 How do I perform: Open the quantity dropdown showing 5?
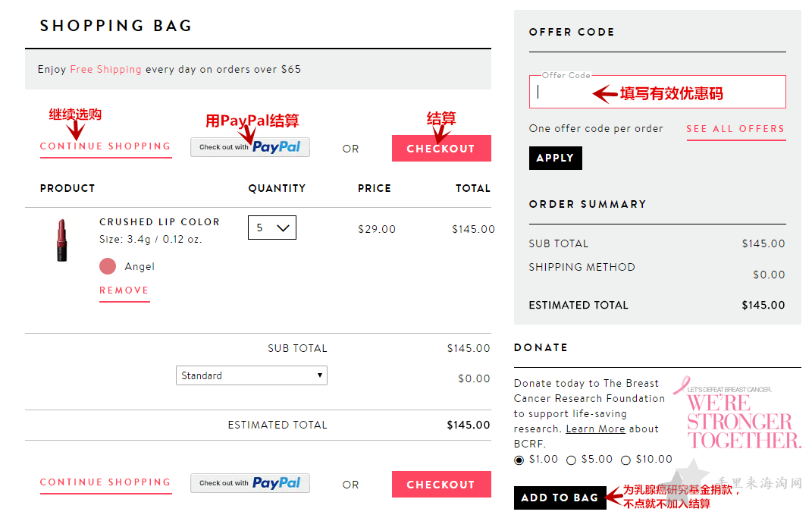tap(272, 228)
